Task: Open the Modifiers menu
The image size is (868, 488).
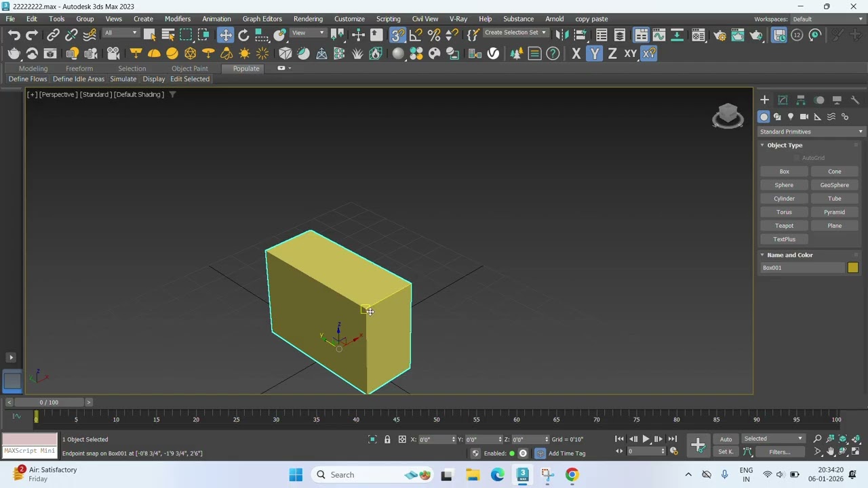Action: tap(178, 19)
